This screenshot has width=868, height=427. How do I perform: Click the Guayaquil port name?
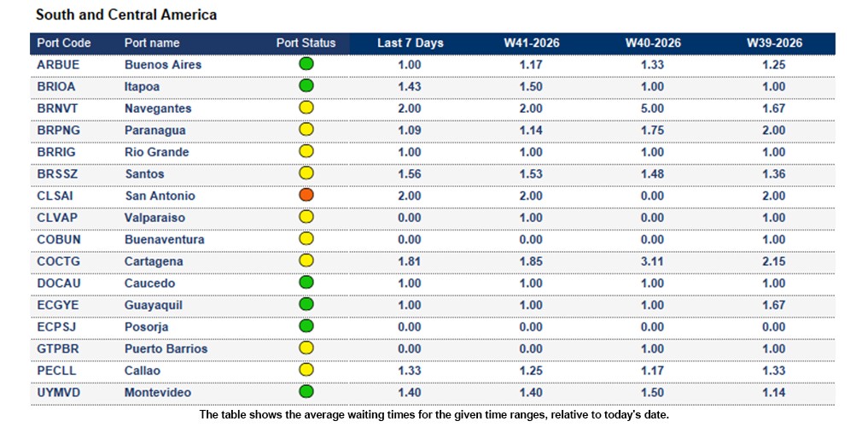click(154, 306)
